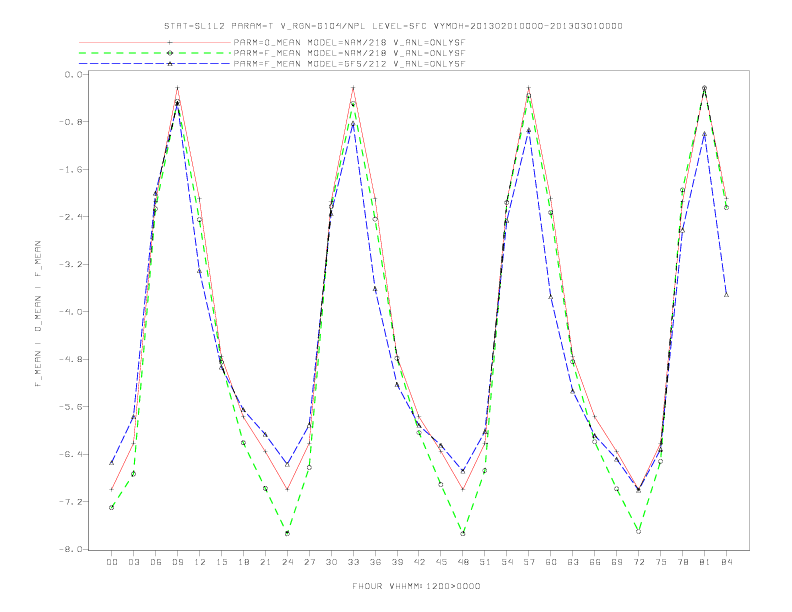Screen dimensions: 792x612
Task: Click the x-axis tick label 48
Action: tap(463, 562)
